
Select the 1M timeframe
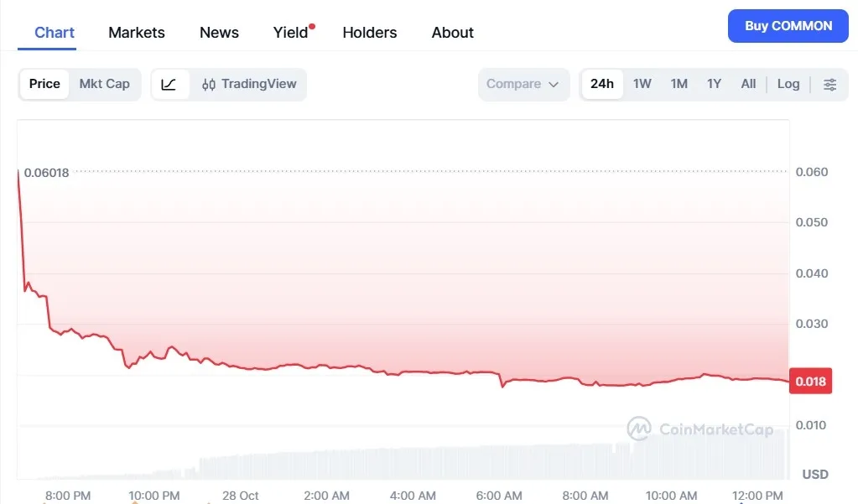(x=679, y=84)
